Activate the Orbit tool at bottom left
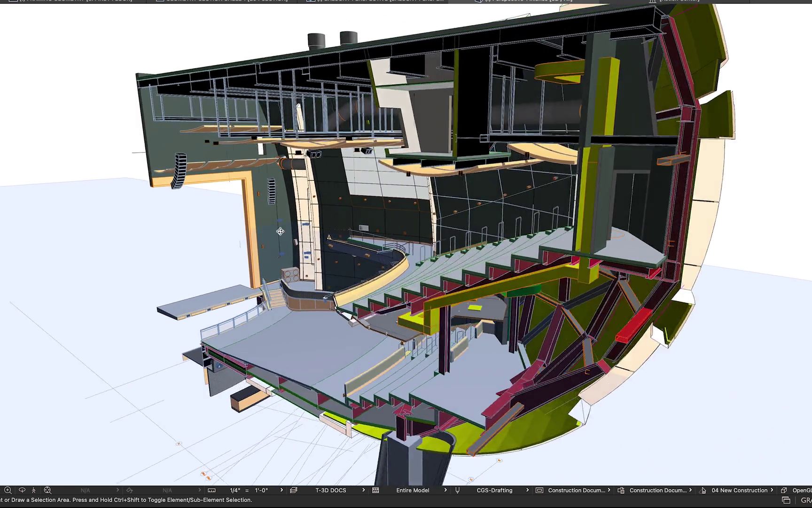Screen dimensions: 812x508 [x=22, y=490]
